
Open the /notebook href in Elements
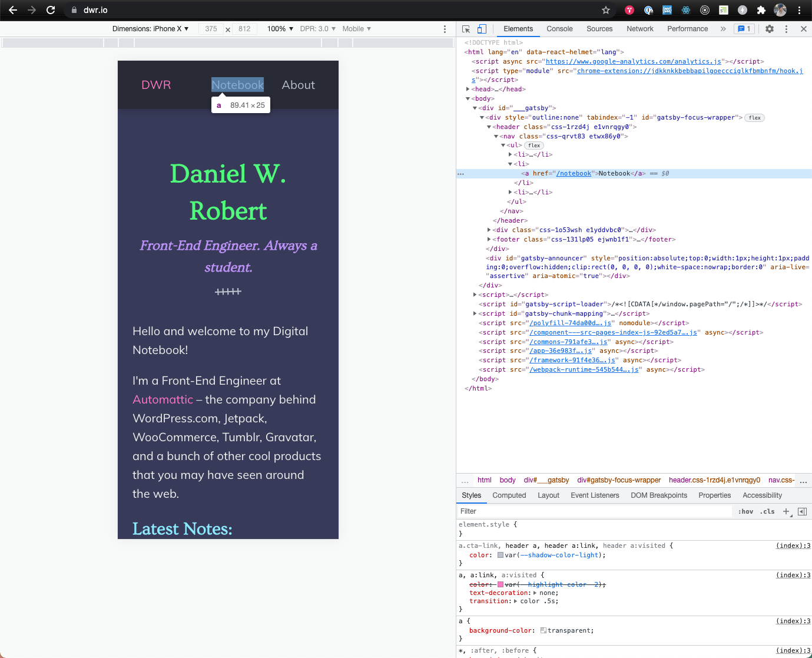[x=574, y=174]
